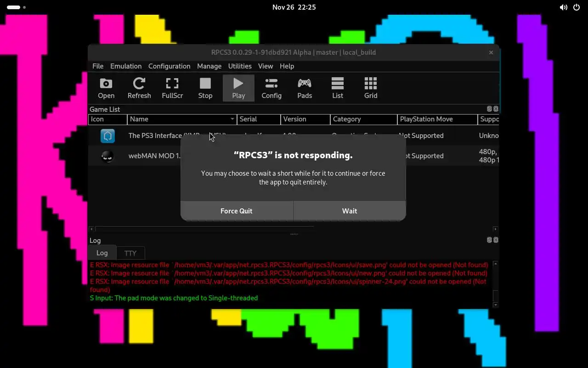Click the Refresh toolbar icon
588x368 pixels.
click(139, 88)
